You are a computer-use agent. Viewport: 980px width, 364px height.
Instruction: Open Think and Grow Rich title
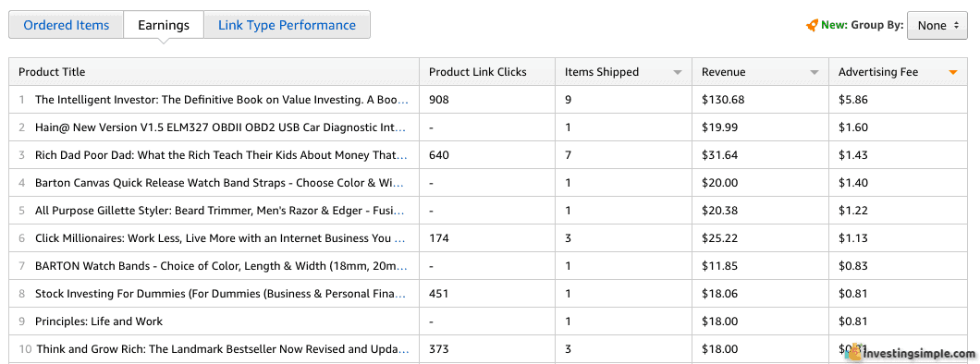coord(223,349)
